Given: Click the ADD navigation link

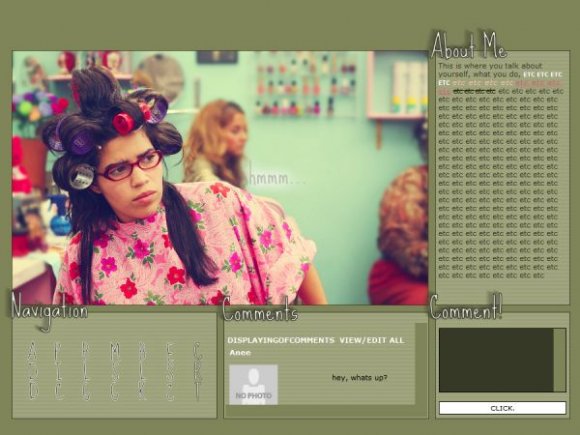Looking at the screenshot, I should [x=33, y=371].
